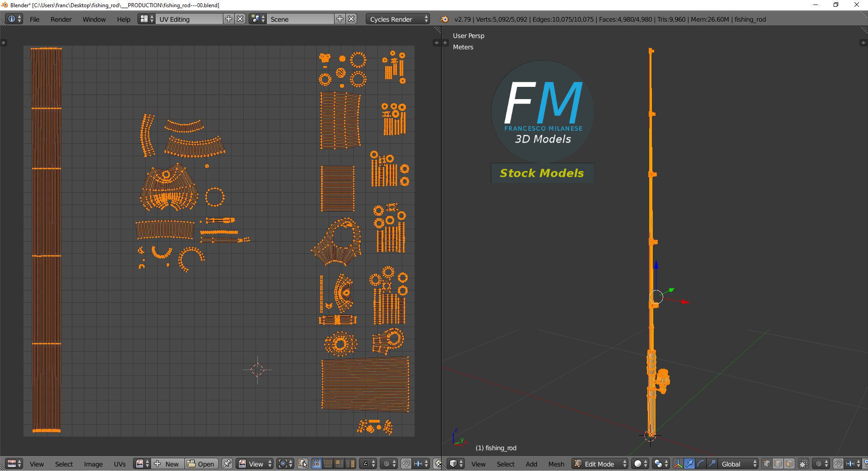Image resolution: width=868 pixels, height=471 pixels.
Task: Open the 3D viewport Select menu
Action: tap(505, 464)
